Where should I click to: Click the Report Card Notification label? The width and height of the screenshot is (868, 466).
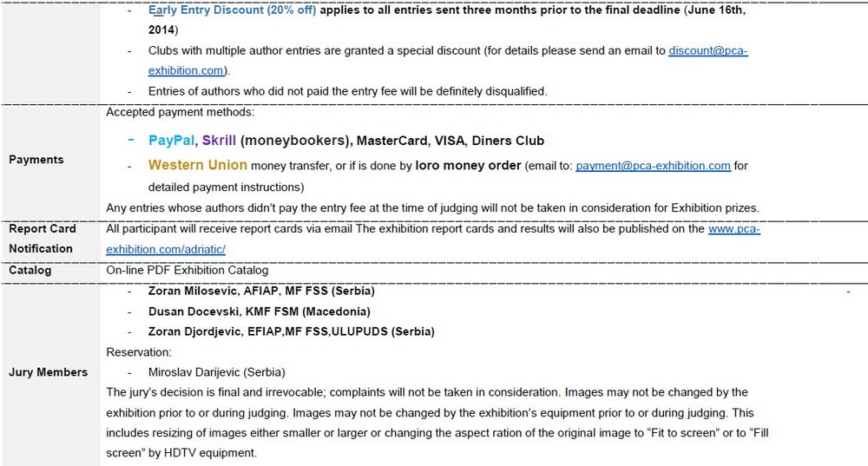click(x=42, y=239)
